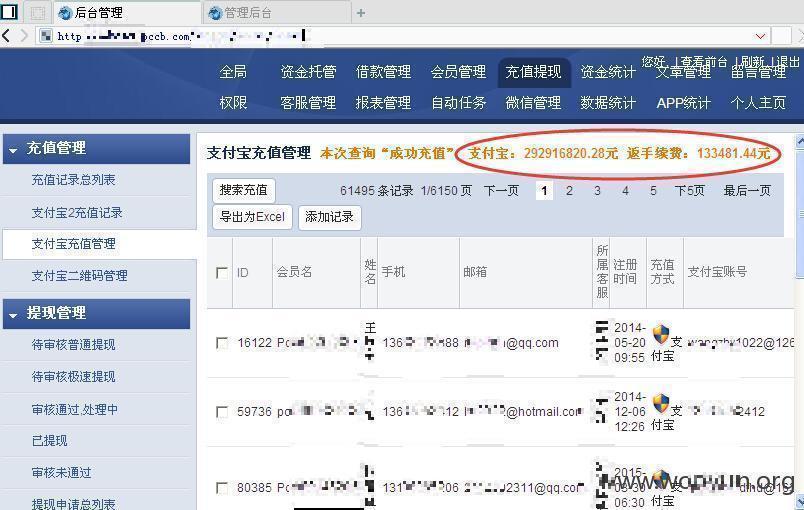
Task: Open the 权限 menu
Action: (x=233, y=103)
